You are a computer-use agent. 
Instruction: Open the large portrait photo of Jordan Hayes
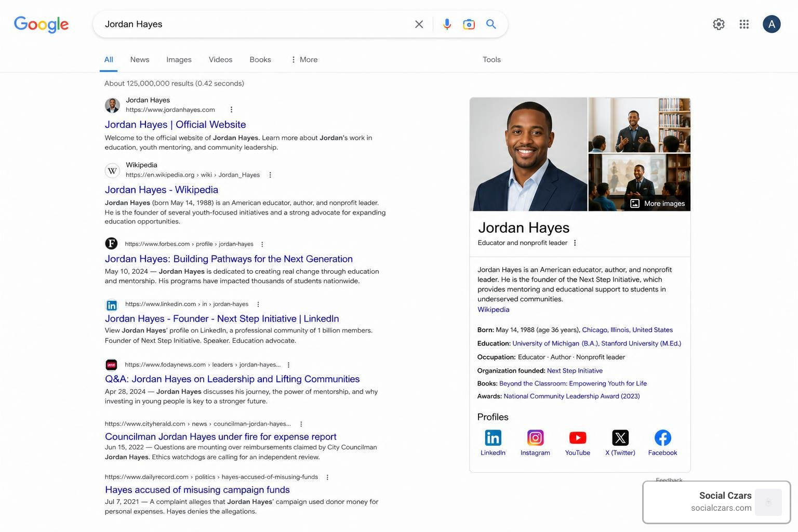(528, 154)
